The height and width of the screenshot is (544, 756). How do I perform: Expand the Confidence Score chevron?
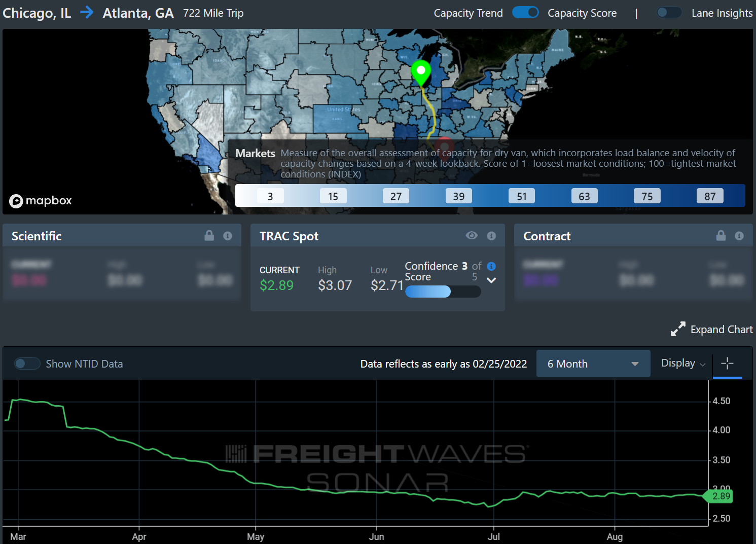tap(491, 280)
